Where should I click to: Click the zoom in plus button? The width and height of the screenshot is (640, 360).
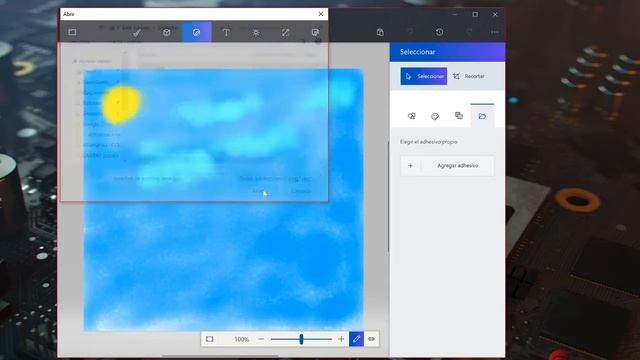coord(341,339)
